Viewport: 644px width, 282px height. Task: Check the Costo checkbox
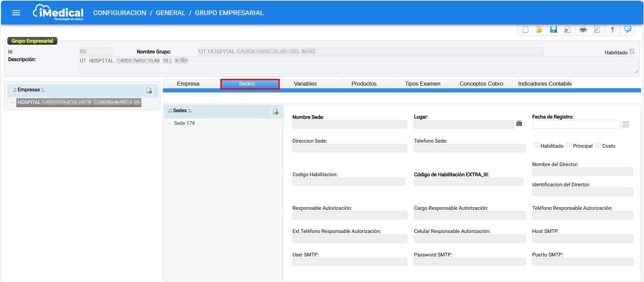click(x=598, y=145)
